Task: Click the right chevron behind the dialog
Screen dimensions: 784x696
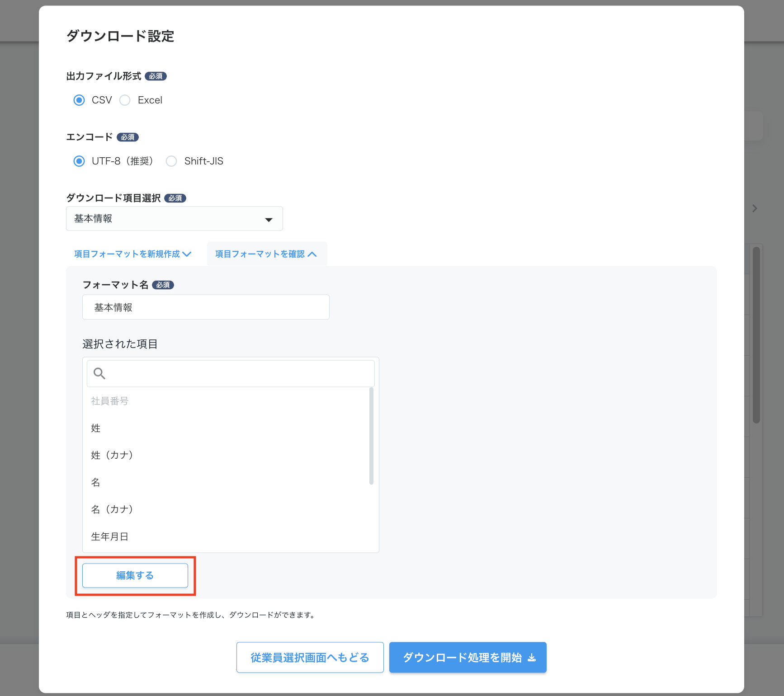Action: (755, 208)
